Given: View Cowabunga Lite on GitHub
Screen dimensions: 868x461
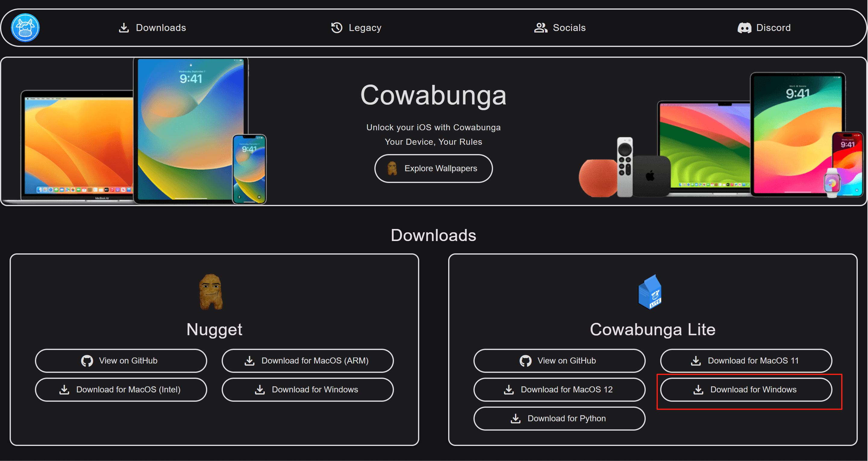Looking at the screenshot, I should click(x=559, y=361).
